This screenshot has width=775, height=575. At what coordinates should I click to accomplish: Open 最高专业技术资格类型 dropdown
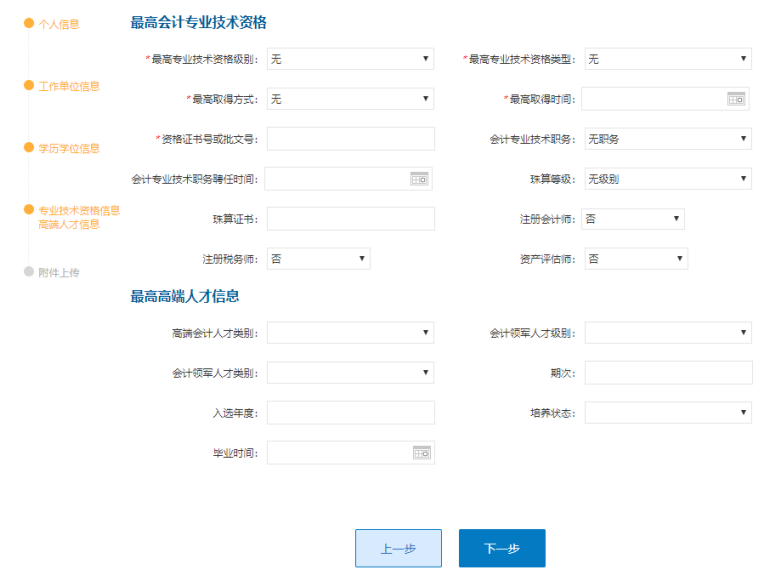point(667,59)
